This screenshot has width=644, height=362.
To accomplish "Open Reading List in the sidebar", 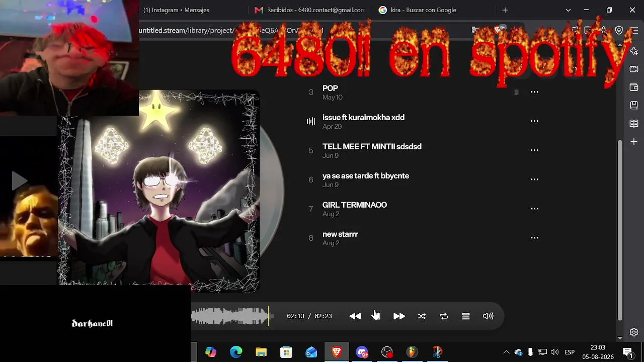I will tap(634, 124).
